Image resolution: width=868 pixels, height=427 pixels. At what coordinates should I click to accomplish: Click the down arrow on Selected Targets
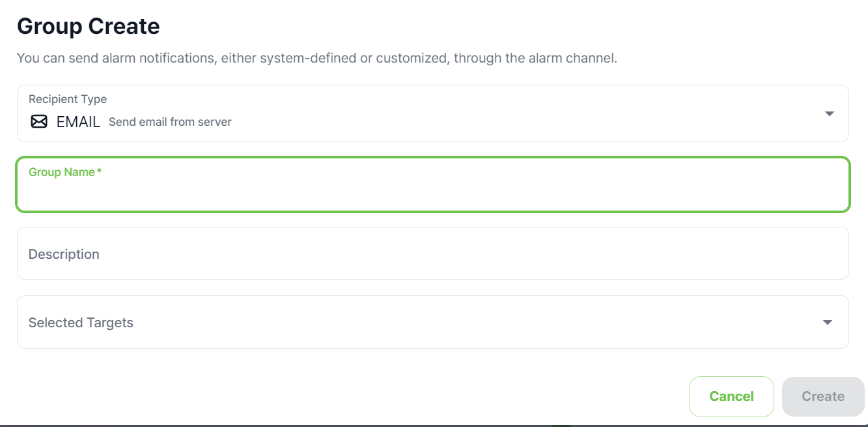pos(826,322)
